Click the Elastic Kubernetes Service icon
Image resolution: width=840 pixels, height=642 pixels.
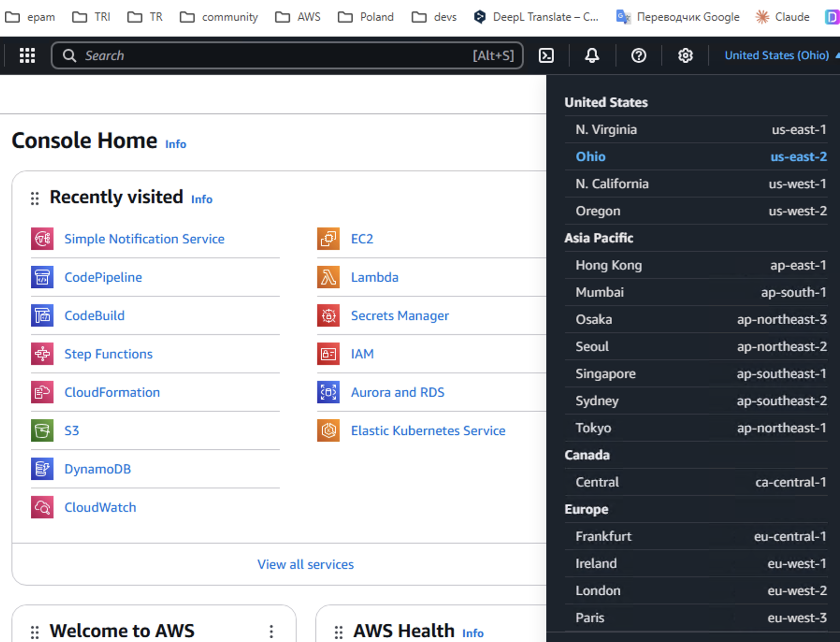coord(328,430)
